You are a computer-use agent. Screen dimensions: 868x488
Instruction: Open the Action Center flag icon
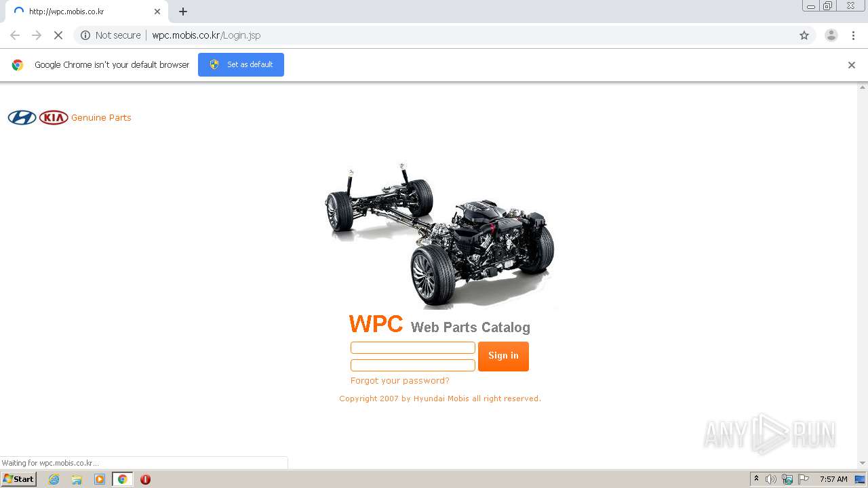[x=804, y=479]
